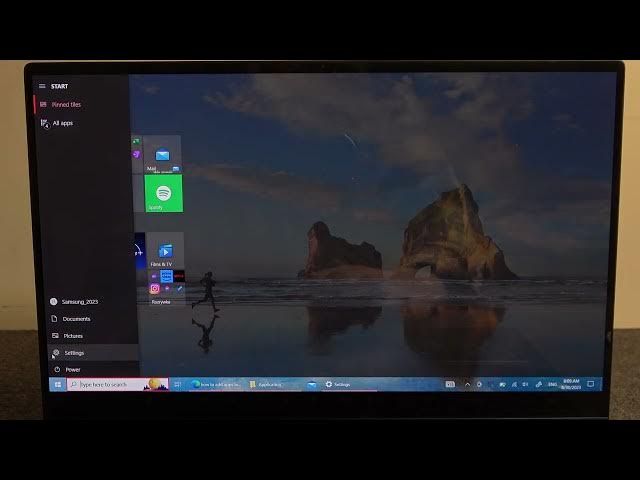Viewport: 640px width, 480px height.
Task: Open Documents from the Start sidebar
Action: point(76,319)
